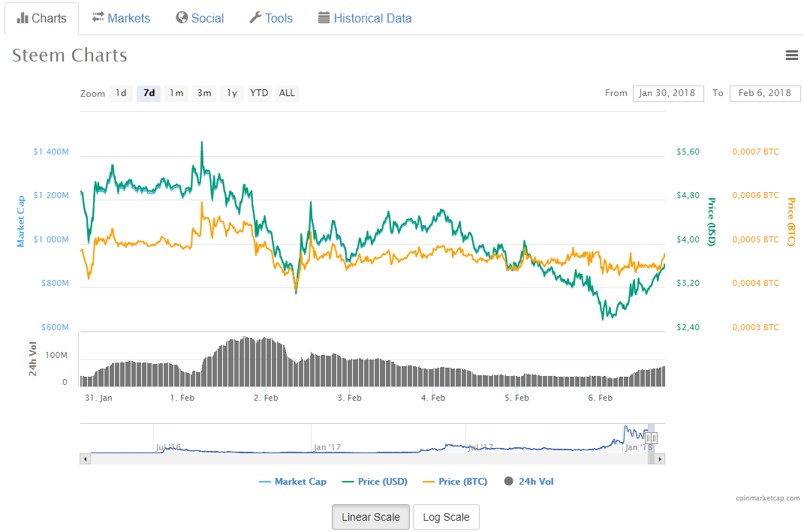Toggle Market Cap series in legend
This screenshot has width=804, height=532.
point(293,481)
